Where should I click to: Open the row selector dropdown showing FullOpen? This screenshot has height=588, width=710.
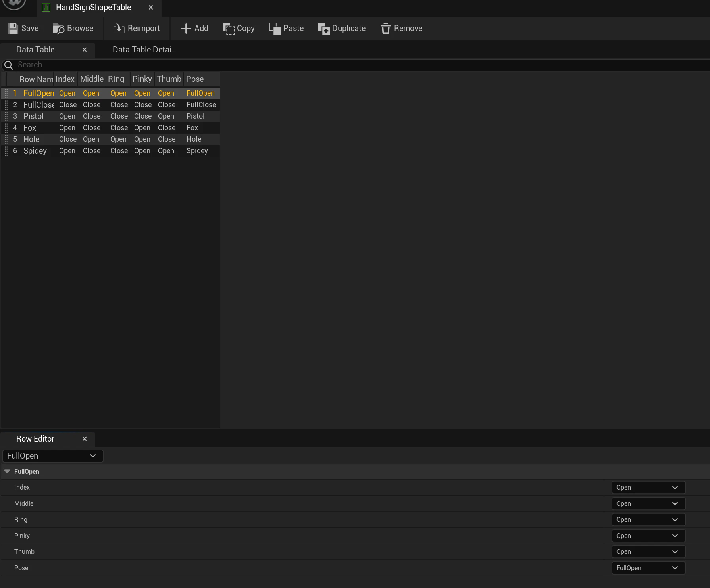(53, 456)
